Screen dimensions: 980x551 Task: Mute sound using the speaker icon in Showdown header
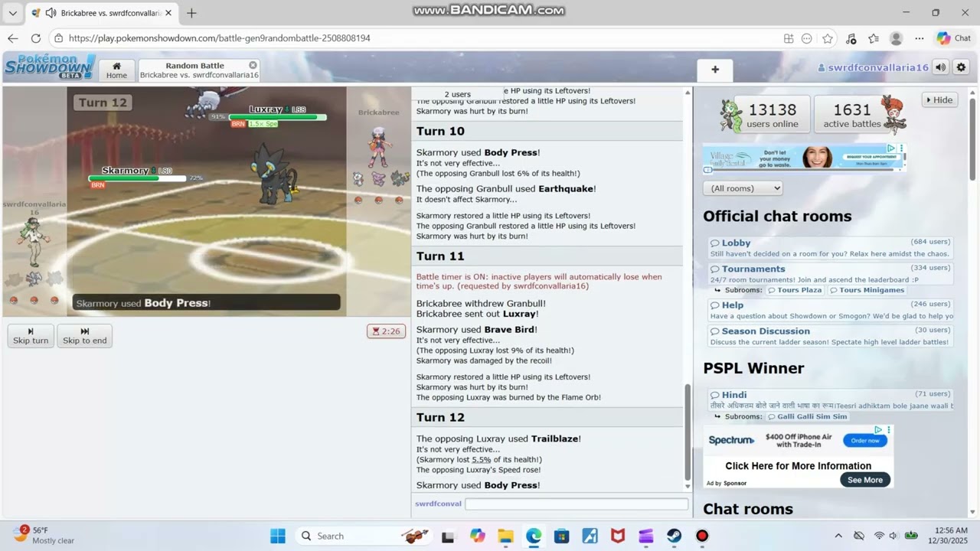[x=940, y=67]
